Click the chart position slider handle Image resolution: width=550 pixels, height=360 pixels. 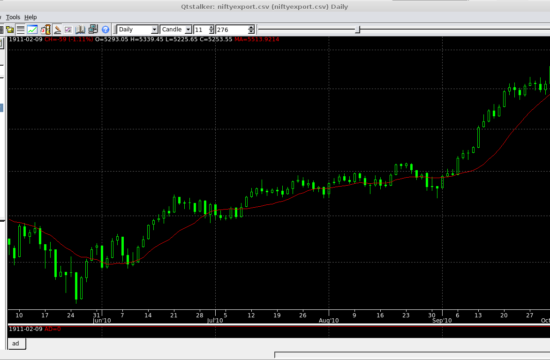click(358, 30)
